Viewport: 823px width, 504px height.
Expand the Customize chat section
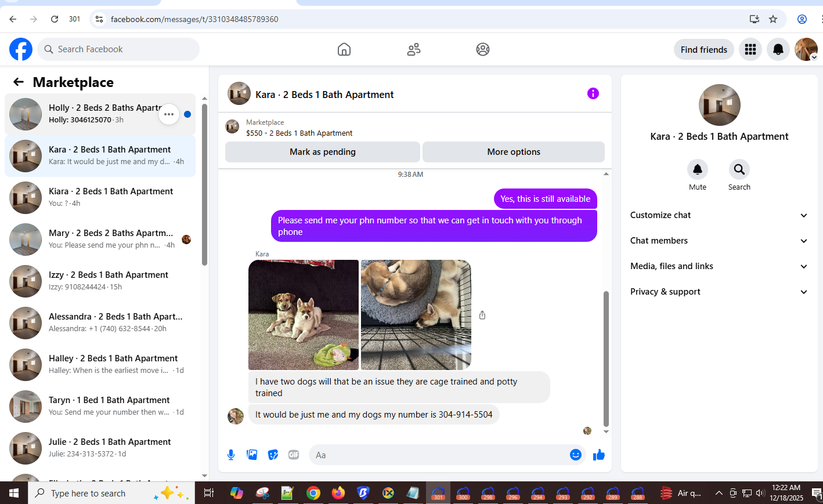pos(719,215)
